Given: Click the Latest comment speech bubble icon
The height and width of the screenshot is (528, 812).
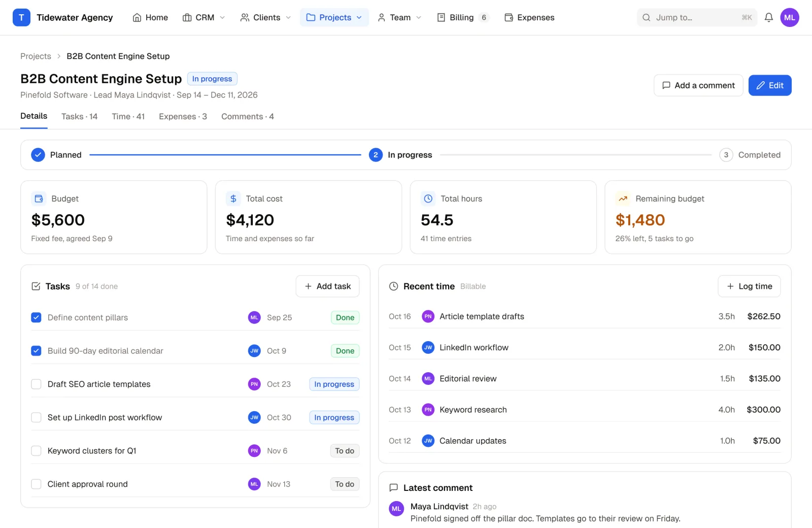Looking at the screenshot, I should click(x=393, y=488).
